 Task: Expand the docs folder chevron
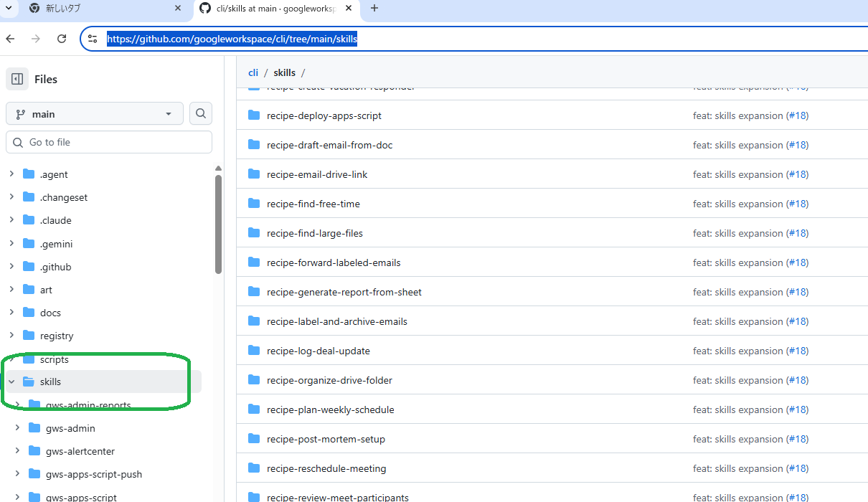click(x=11, y=313)
